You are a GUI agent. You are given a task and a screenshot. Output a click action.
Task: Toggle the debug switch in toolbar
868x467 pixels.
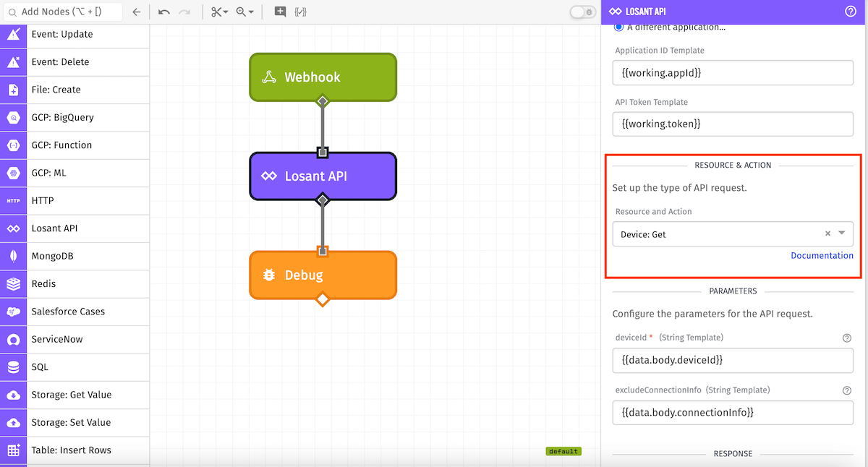pyautogui.click(x=582, y=12)
